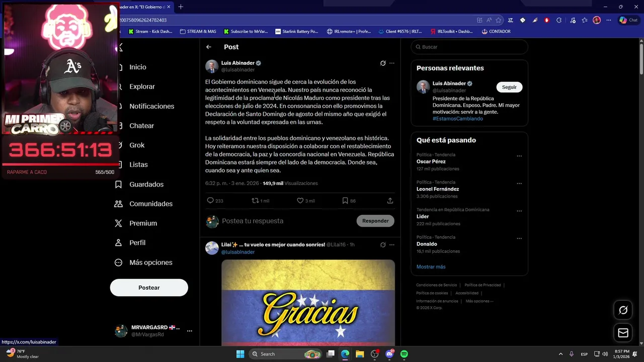Open the #EstamosCambiando hashtag
The height and width of the screenshot is (362, 644).
458,119
